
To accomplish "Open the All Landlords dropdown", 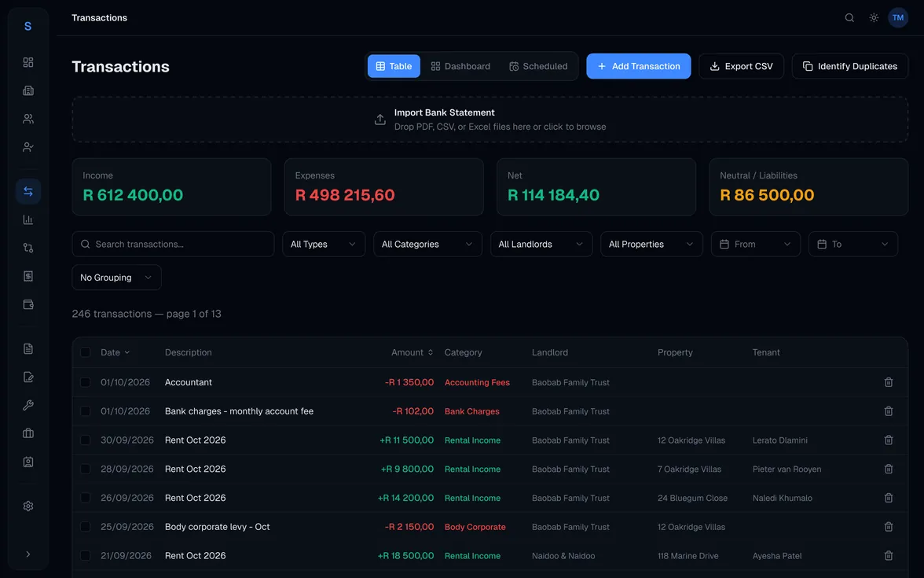I will click(541, 244).
